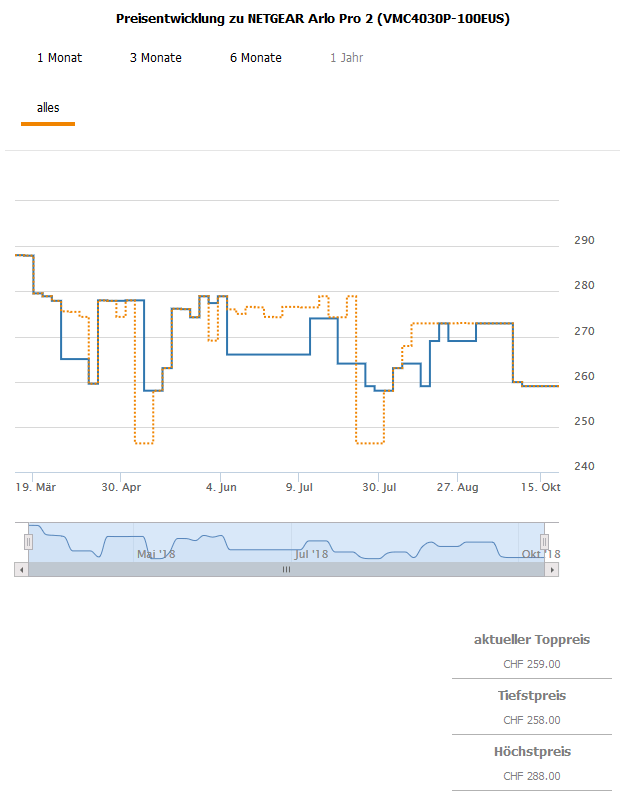
Task: Click the 270 price axis label
Action: 584,331
